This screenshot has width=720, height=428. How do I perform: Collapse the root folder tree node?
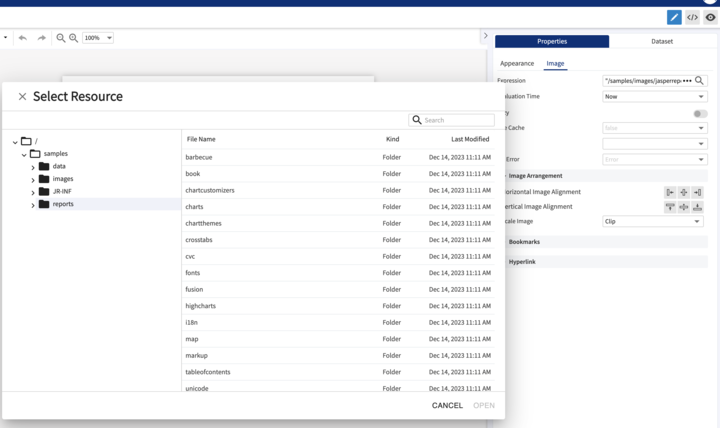point(15,142)
